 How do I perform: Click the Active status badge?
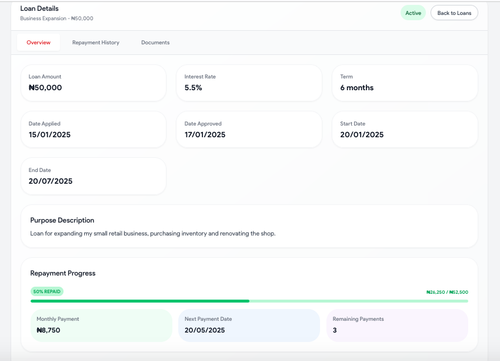413,13
